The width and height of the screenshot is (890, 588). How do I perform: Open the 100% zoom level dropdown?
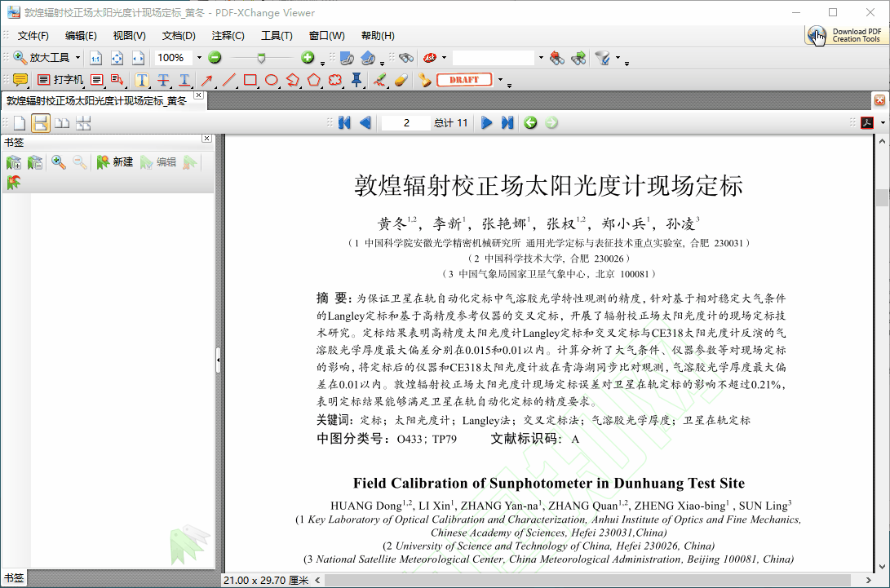click(199, 58)
